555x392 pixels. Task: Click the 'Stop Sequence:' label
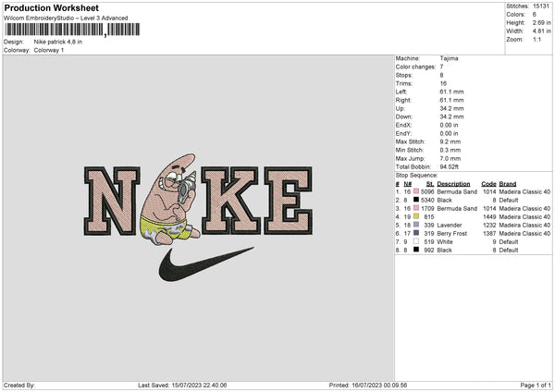[x=416, y=176]
